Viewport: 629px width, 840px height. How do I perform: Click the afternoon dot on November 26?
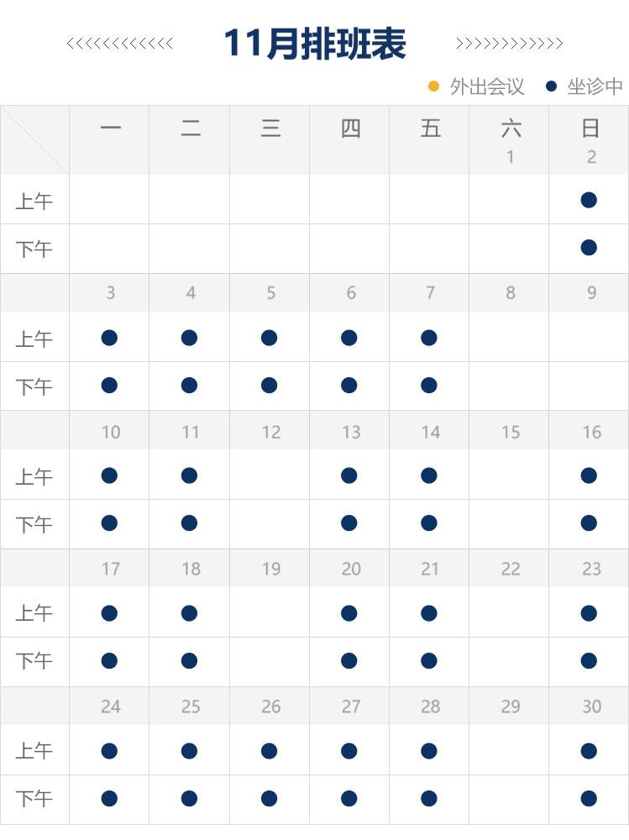[270, 798]
